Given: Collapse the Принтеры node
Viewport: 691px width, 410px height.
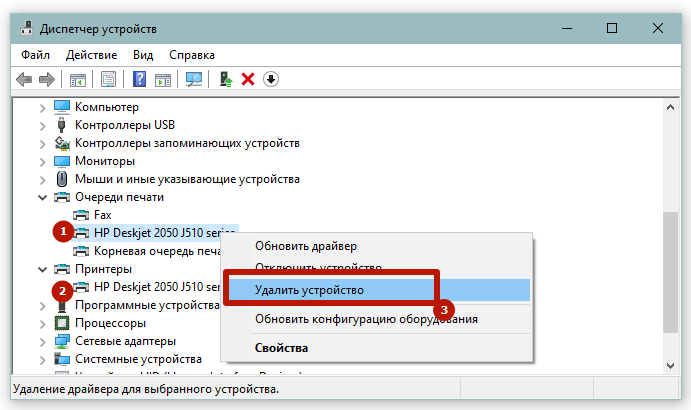Looking at the screenshot, I should coord(43,269).
